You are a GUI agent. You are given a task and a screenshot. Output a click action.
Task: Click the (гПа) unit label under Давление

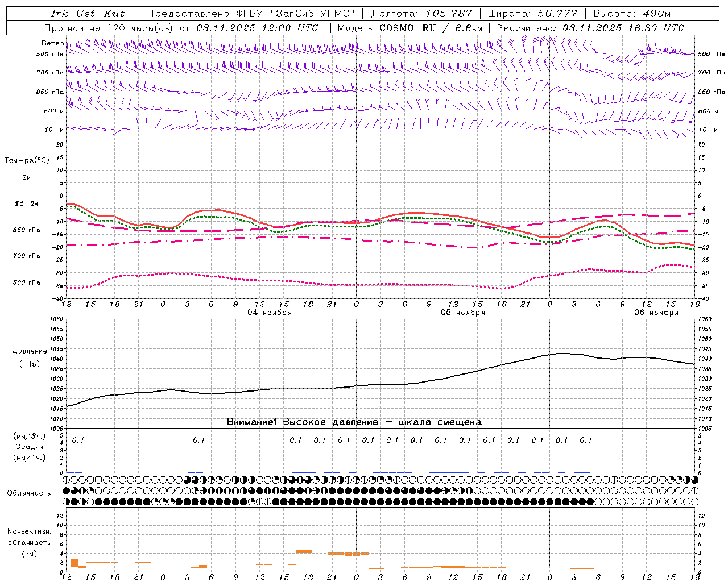[x=29, y=364]
